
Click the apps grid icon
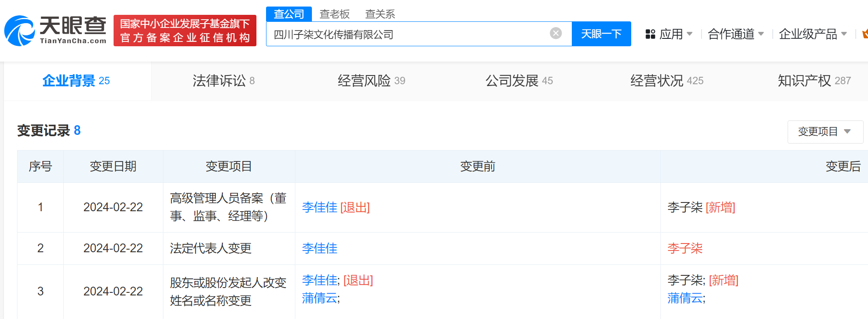tap(650, 34)
